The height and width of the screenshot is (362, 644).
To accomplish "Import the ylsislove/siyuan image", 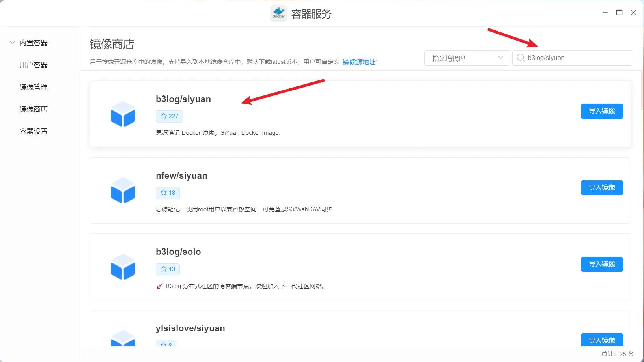I will (602, 340).
